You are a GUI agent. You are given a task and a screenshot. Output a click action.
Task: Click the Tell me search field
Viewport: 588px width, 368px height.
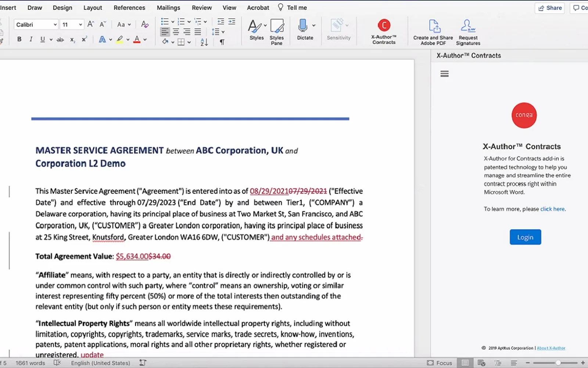[x=292, y=8]
